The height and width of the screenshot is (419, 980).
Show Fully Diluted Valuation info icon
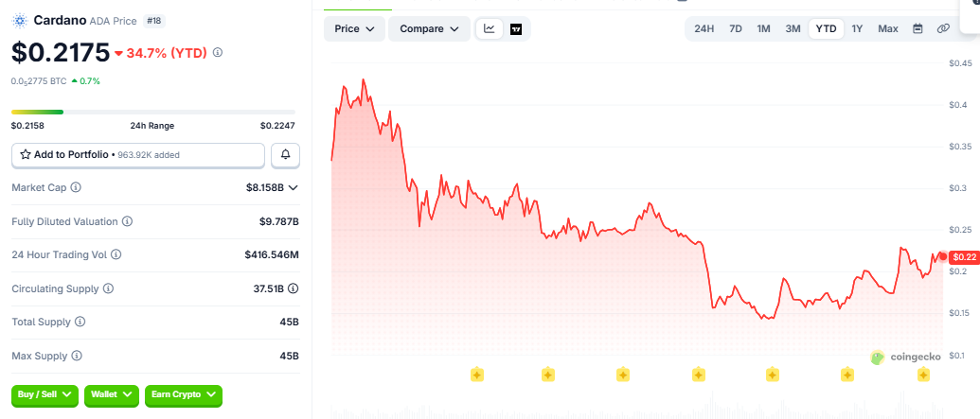point(127,221)
